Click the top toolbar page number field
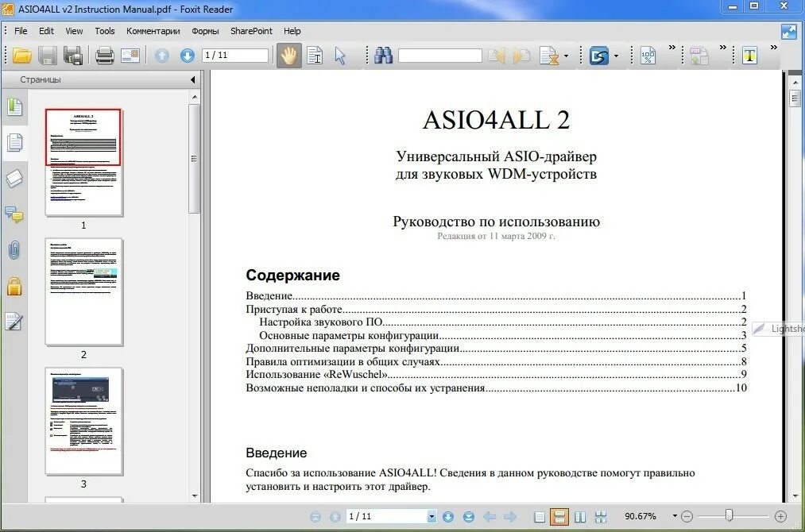The height and width of the screenshot is (532, 805). point(235,55)
